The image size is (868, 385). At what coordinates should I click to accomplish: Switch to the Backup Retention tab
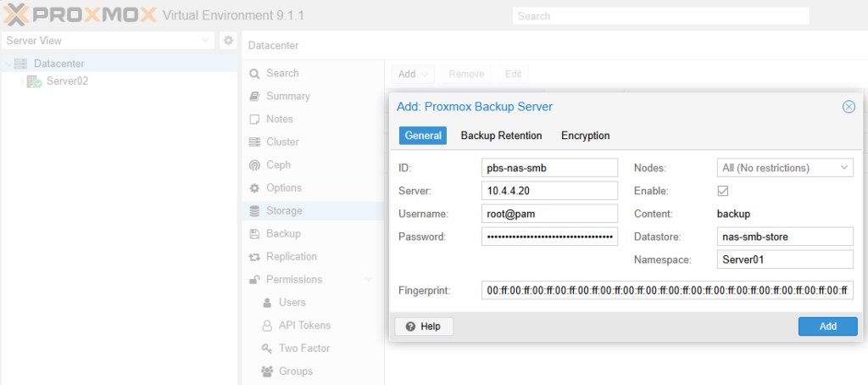click(501, 136)
